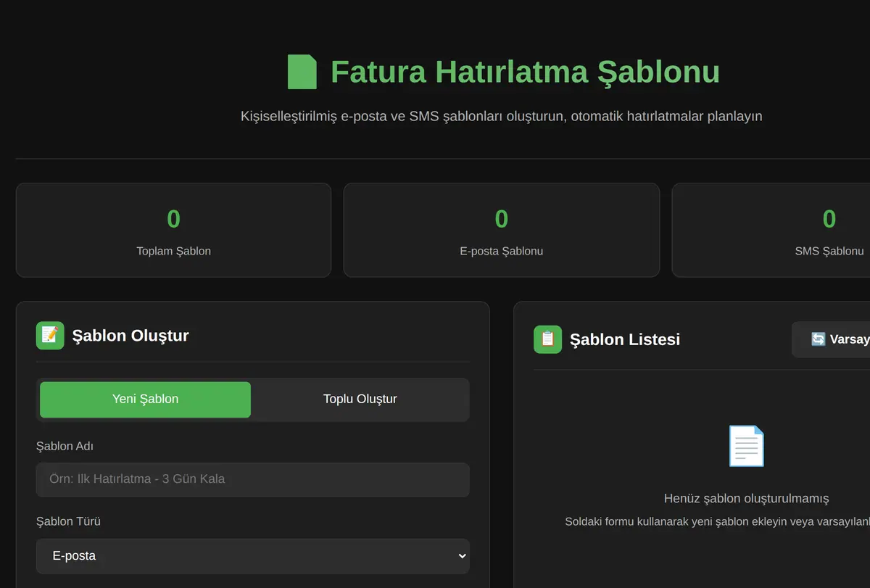The width and height of the screenshot is (870, 588).
Task: Click the text Henüz şablon oluşturulmamış
Action: (746, 498)
